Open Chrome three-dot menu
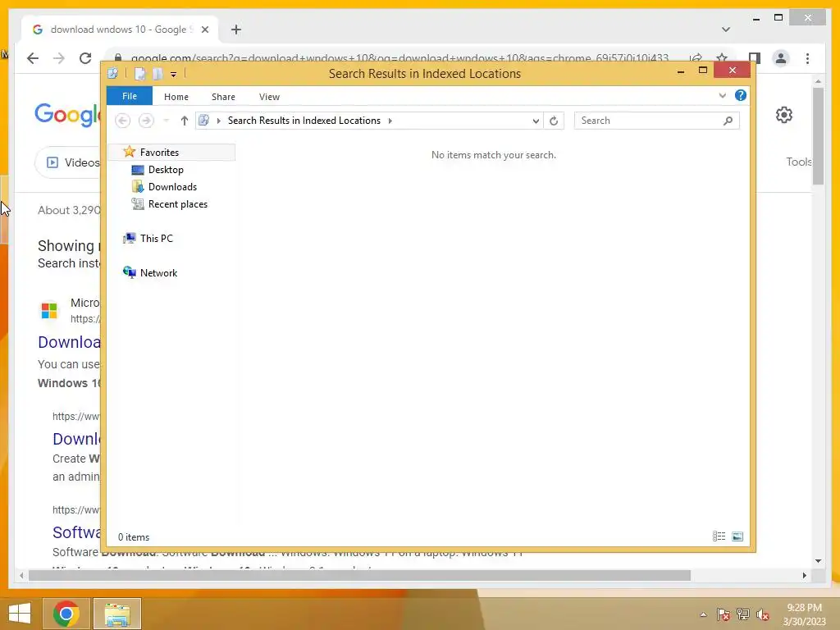 pos(807,58)
